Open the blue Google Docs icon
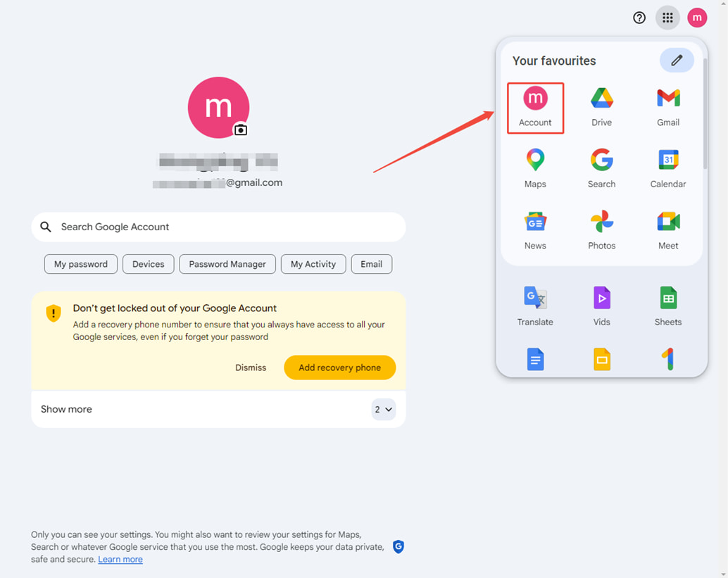Image resolution: width=728 pixels, height=578 pixels. pos(535,359)
